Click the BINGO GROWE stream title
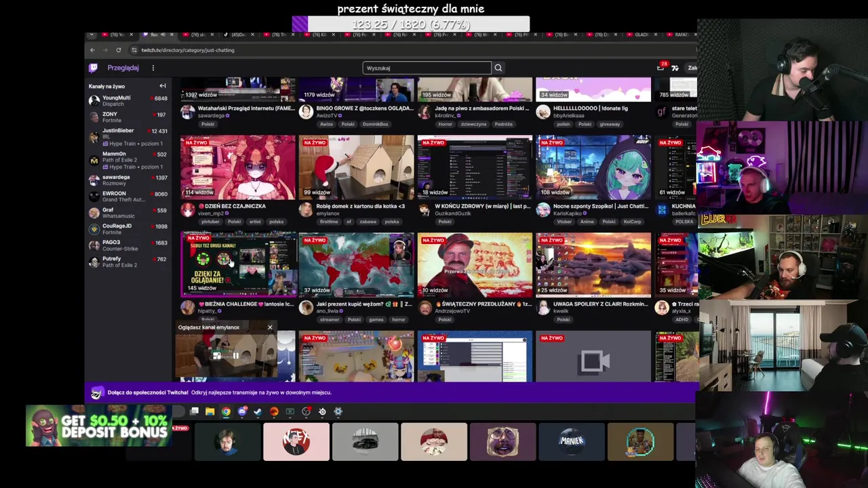 pos(365,108)
